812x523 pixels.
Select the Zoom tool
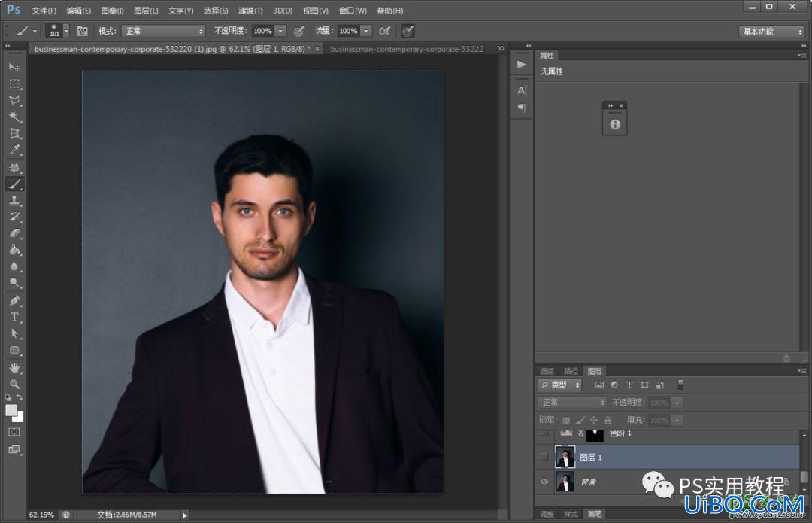(14, 384)
